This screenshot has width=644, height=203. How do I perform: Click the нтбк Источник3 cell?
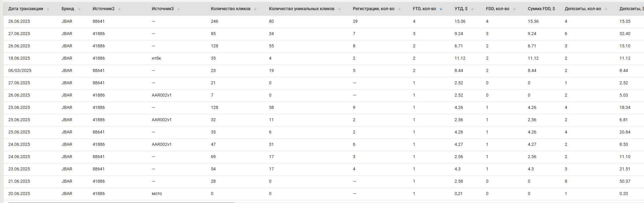click(x=156, y=58)
